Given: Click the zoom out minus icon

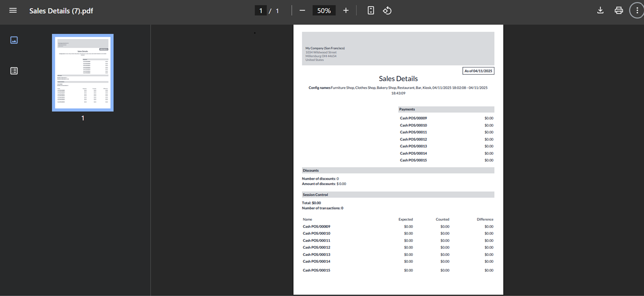Looking at the screenshot, I should (x=302, y=10).
